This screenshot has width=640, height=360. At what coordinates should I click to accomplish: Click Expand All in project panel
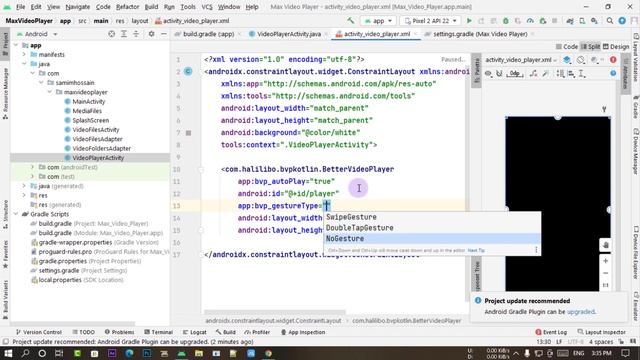(124, 34)
